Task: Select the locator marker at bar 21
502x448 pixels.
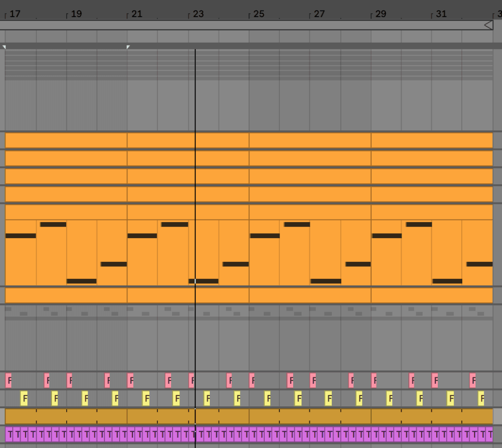Action: 128,47
